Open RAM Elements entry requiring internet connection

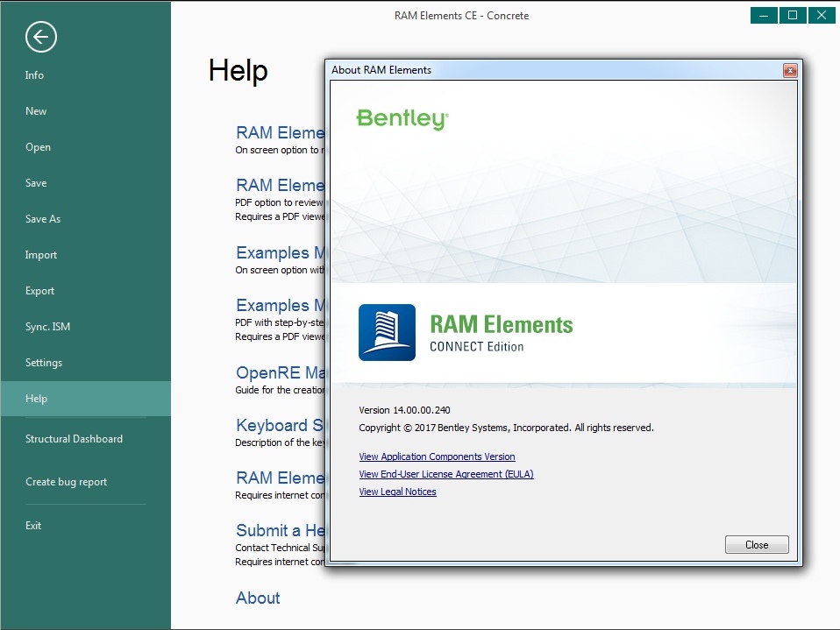(281, 478)
